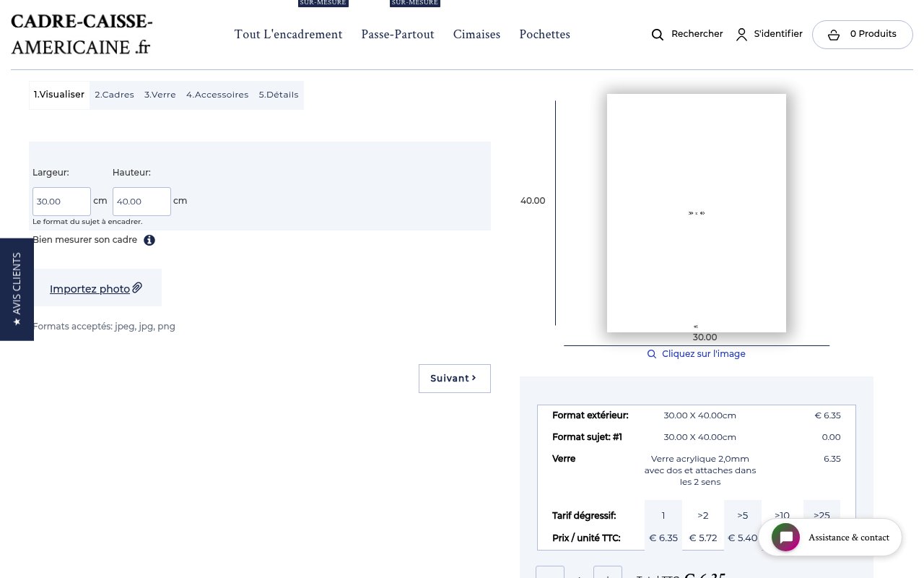The width and height of the screenshot is (924, 578).
Task: Click the search magnifier icon
Action: pos(658,35)
